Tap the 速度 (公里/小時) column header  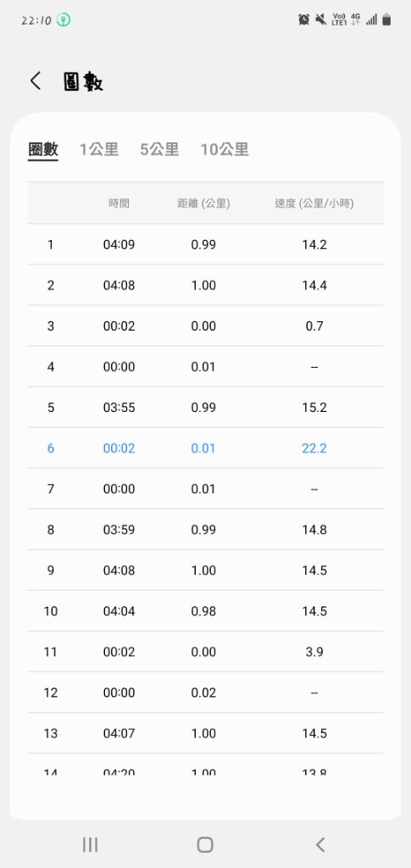coord(314,203)
